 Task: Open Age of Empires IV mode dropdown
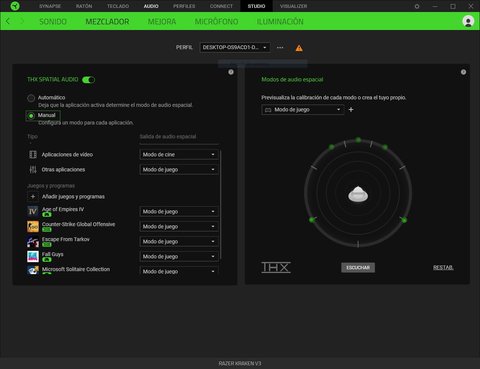(x=179, y=211)
